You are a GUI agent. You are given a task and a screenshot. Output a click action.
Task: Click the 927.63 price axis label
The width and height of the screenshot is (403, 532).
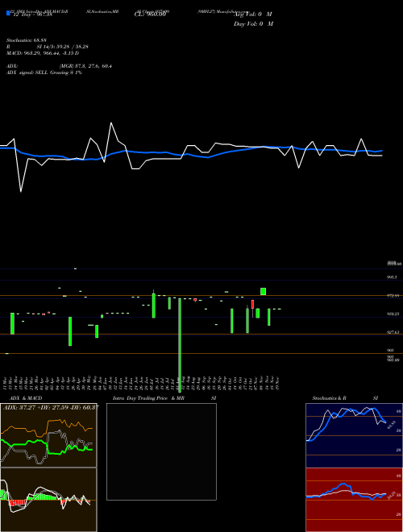[394, 333]
